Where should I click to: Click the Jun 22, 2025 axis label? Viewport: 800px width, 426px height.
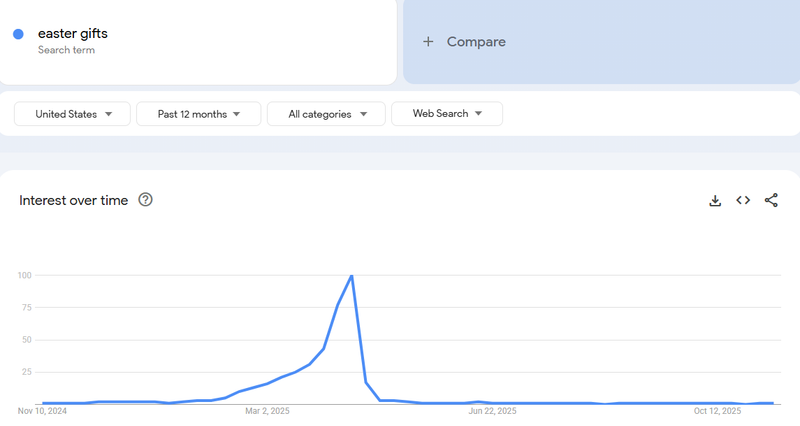(492, 411)
